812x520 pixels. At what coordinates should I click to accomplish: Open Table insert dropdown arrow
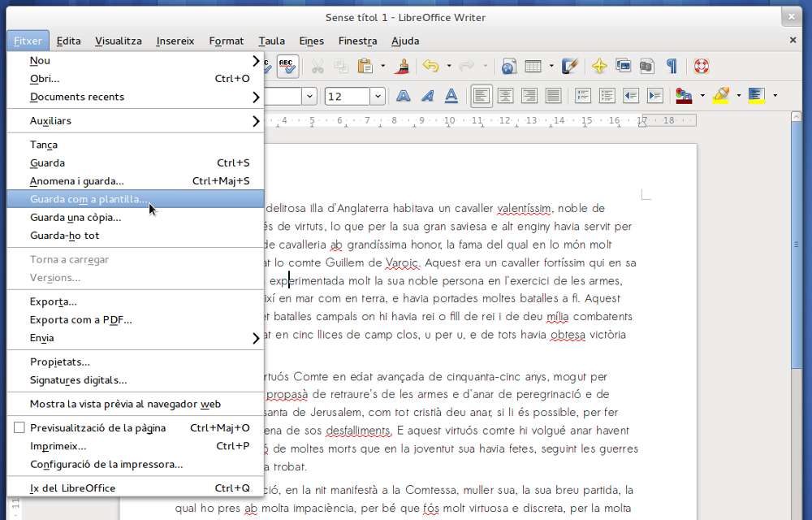coord(551,67)
